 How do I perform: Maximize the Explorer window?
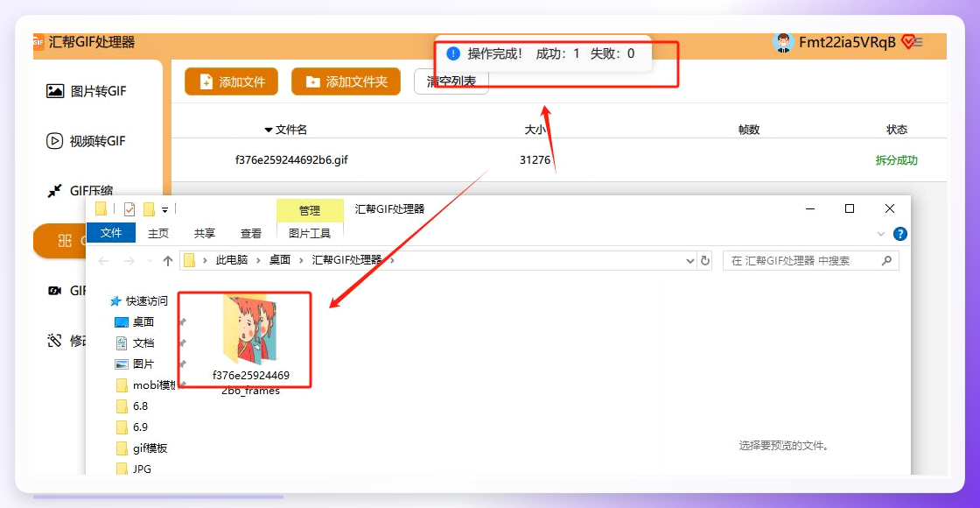[x=850, y=208]
